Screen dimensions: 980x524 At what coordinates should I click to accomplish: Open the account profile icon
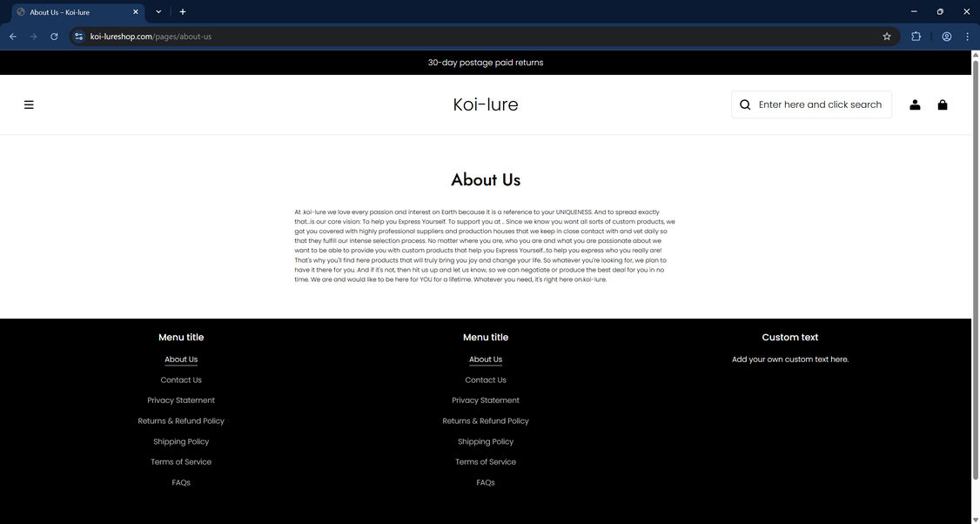pyautogui.click(x=915, y=104)
